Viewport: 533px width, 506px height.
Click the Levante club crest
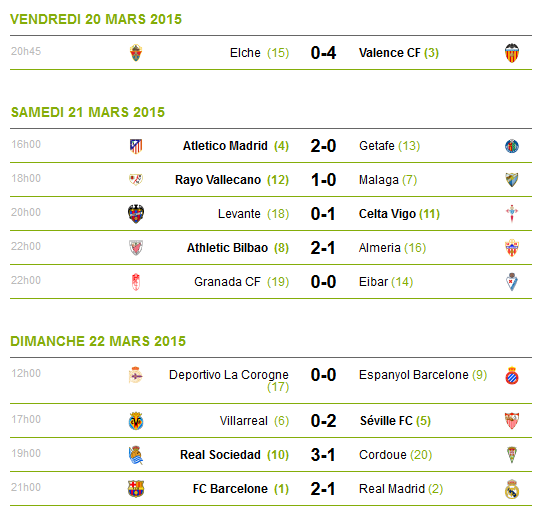136,214
